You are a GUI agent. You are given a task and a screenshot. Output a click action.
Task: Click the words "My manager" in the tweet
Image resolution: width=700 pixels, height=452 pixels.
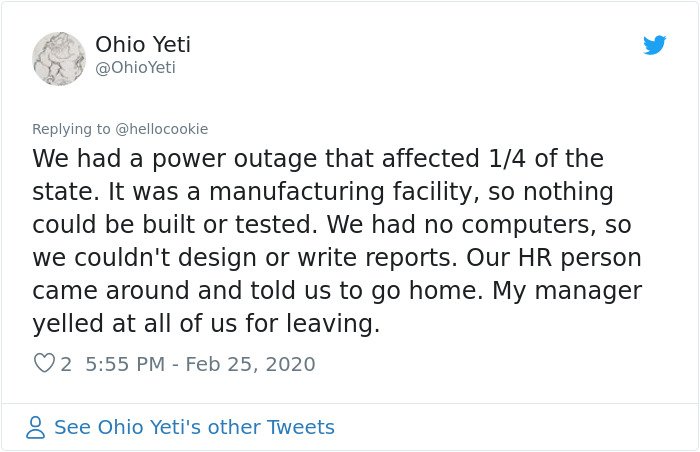567,291
